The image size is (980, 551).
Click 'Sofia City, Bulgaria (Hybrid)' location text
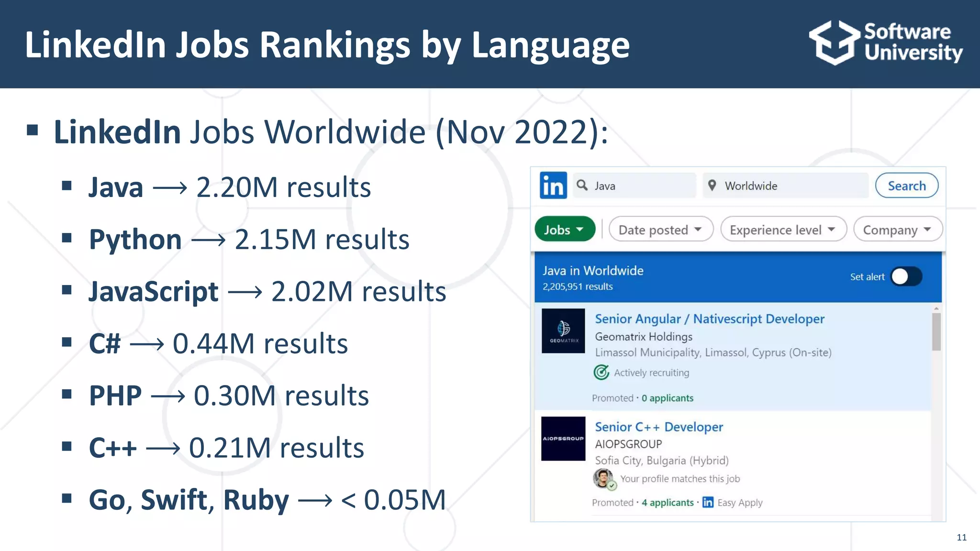[662, 461]
